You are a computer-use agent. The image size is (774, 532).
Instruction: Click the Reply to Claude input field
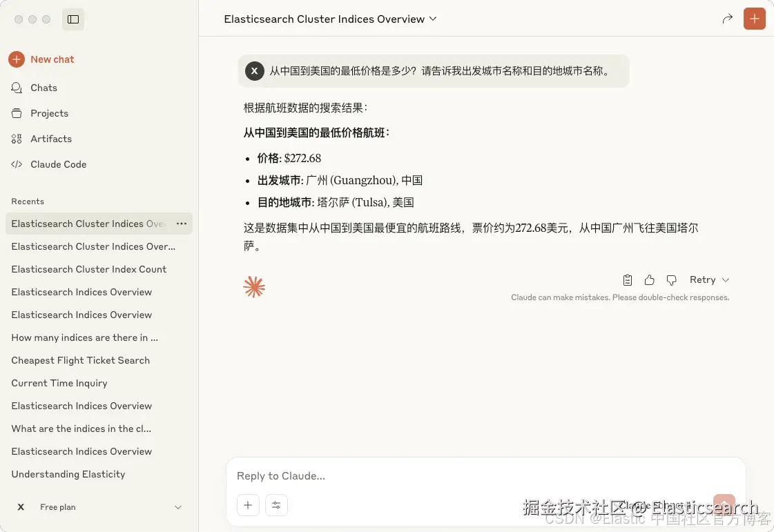pyautogui.click(x=485, y=475)
